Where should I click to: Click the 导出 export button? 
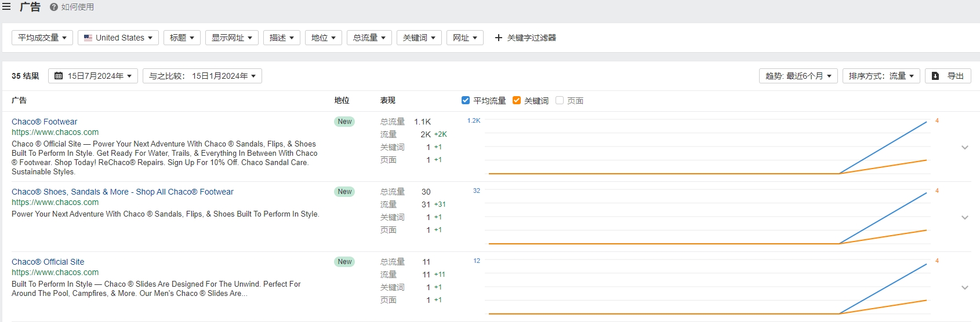pyautogui.click(x=948, y=76)
